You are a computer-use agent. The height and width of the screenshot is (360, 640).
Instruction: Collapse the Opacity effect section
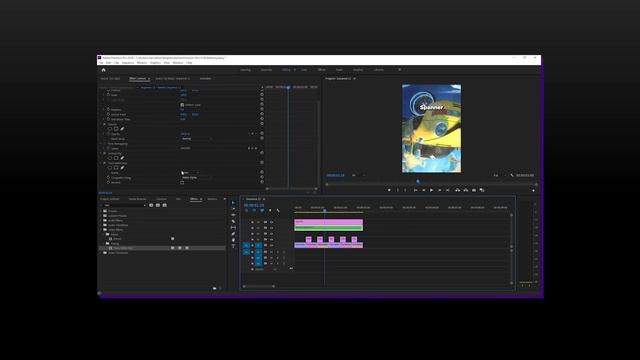(x=101, y=124)
